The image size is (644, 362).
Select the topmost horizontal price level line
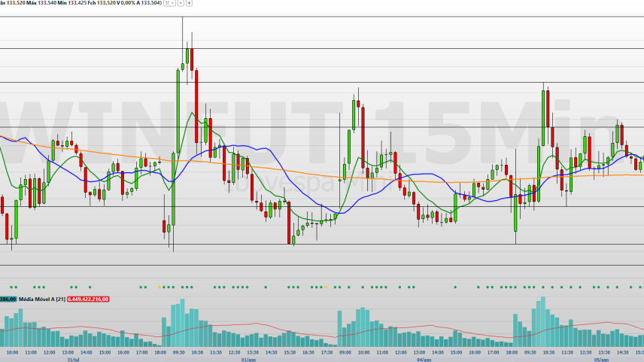(x=322, y=17)
